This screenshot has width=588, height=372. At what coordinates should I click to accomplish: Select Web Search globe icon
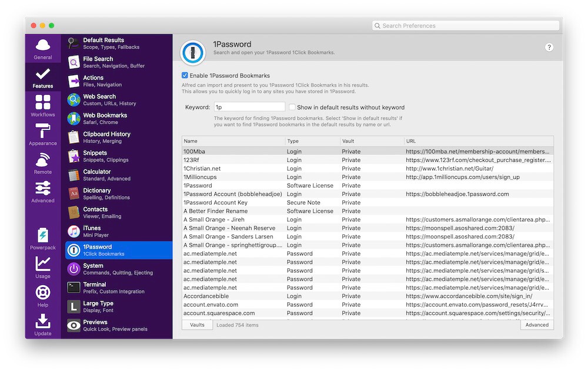pyautogui.click(x=74, y=99)
